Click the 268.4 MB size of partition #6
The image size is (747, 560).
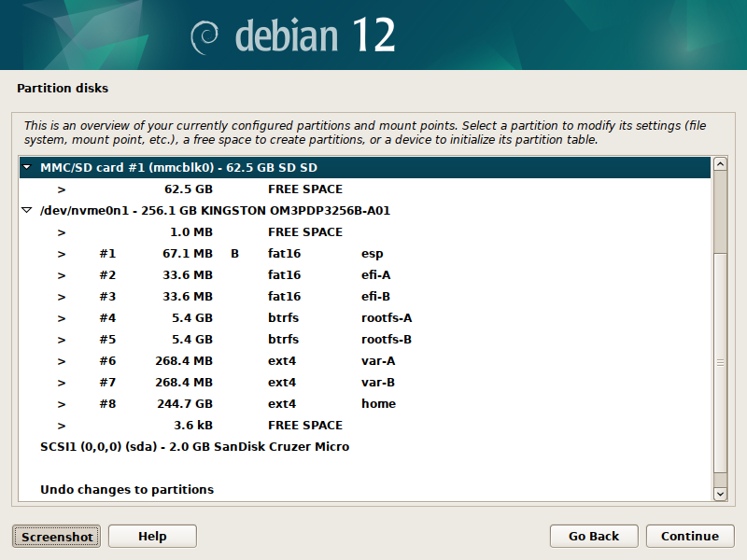[184, 360]
